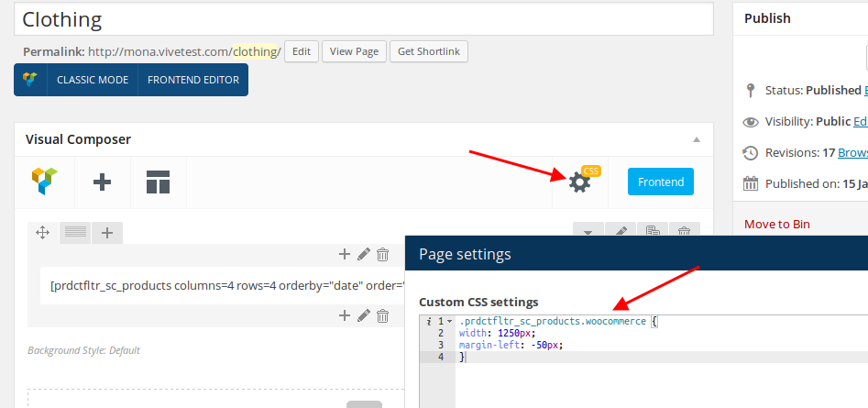868x408 pixels.
Task: Click the Browse revisions link
Action: [x=852, y=152]
